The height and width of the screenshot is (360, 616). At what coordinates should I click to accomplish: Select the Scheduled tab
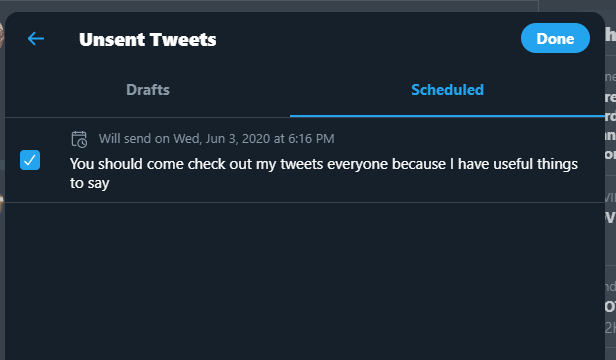[447, 90]
